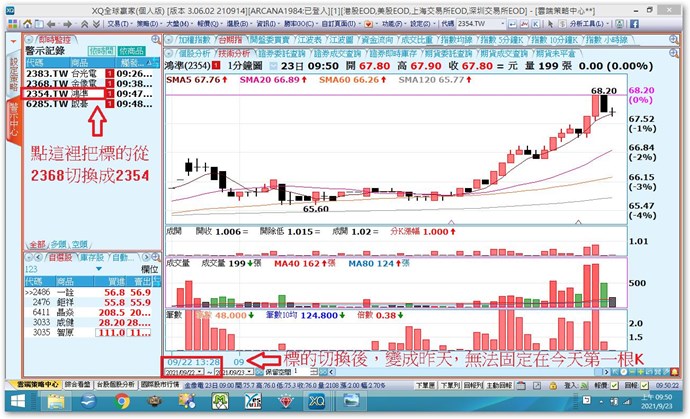Launch Chrome from taskbar
This screenshot has width=690, height=419.
122,401
